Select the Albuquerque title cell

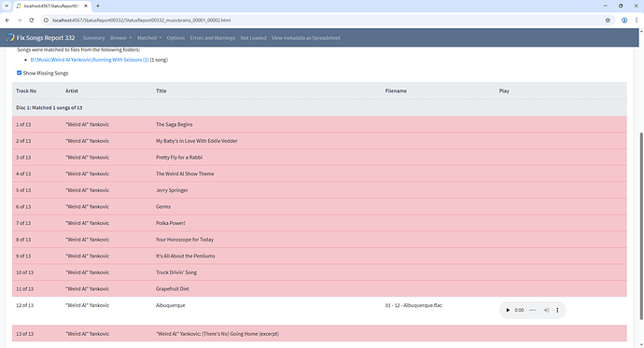[171, 305]
